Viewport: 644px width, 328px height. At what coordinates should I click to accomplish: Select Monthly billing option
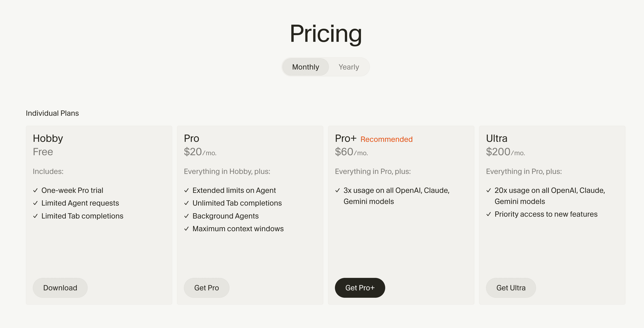pos(305,67)
